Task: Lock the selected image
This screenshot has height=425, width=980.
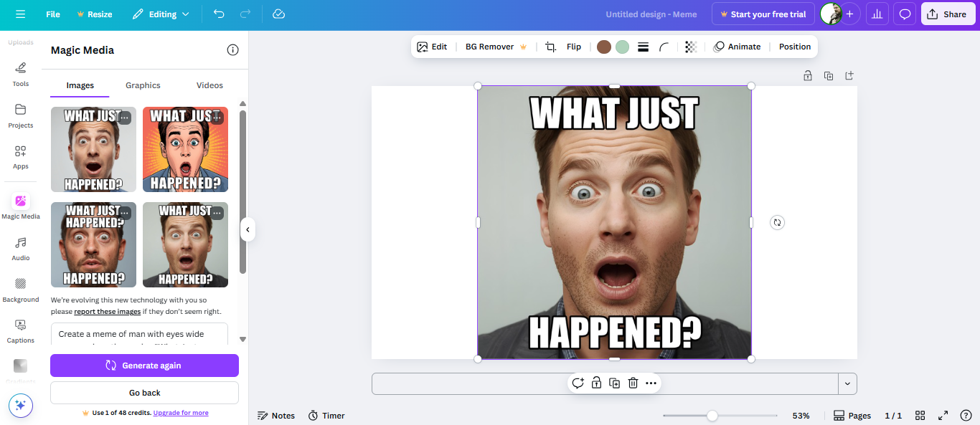Action: click(596, 383)
